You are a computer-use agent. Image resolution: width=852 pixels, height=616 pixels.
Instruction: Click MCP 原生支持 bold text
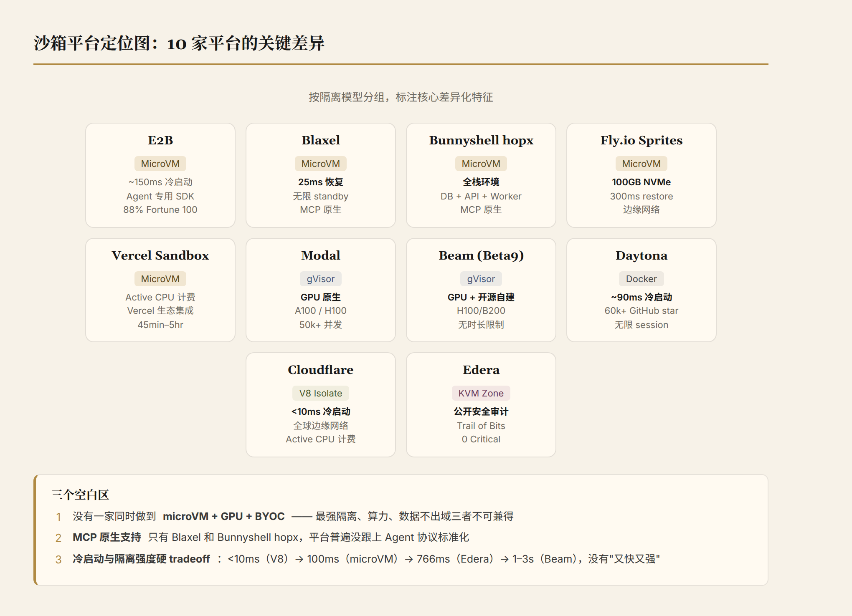pyautogui.click(x=107, y=537)
